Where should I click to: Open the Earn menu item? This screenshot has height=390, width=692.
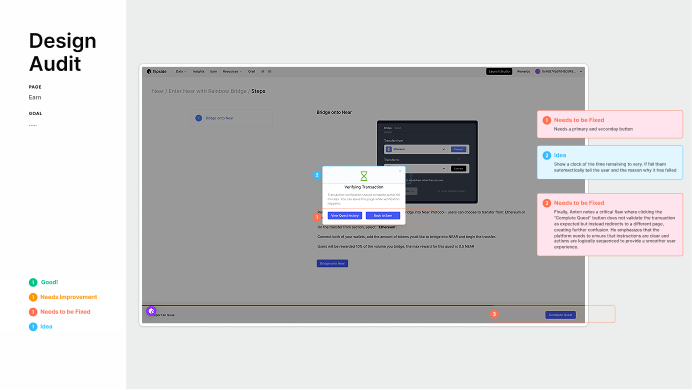click(214, 71)
